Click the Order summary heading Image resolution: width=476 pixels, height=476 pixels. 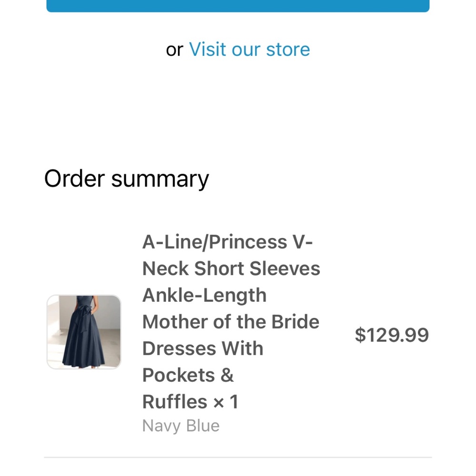(126, 178)
